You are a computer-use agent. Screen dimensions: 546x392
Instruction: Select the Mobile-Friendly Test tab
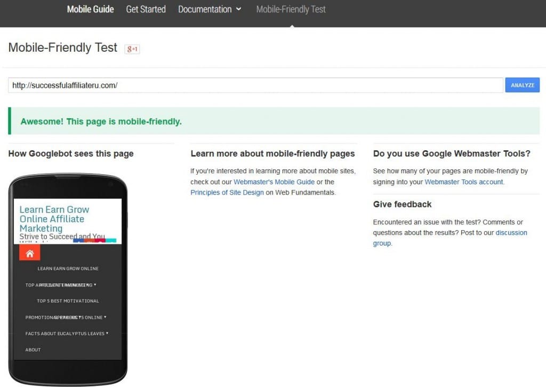(291, 10)
